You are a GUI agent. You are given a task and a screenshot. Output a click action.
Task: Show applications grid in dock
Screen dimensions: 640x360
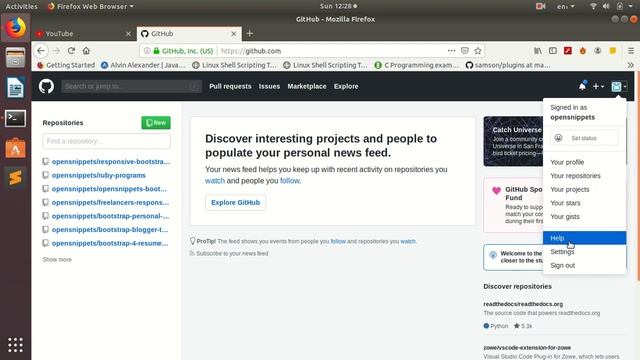click(15, 345)
